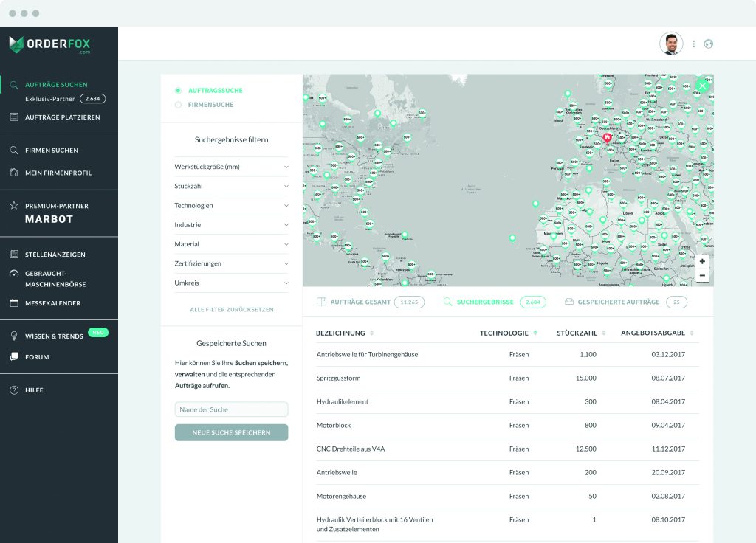Open Aufträge Platzieren in the sidebar
This screenshot has height=543, width=756.
click(x=62, y=117)
